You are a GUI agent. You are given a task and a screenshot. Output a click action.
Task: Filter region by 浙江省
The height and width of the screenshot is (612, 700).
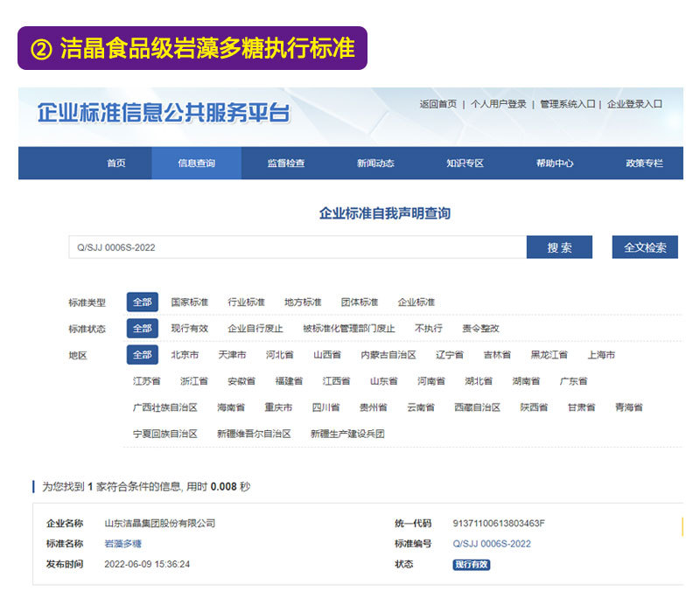tap(194, 381)
